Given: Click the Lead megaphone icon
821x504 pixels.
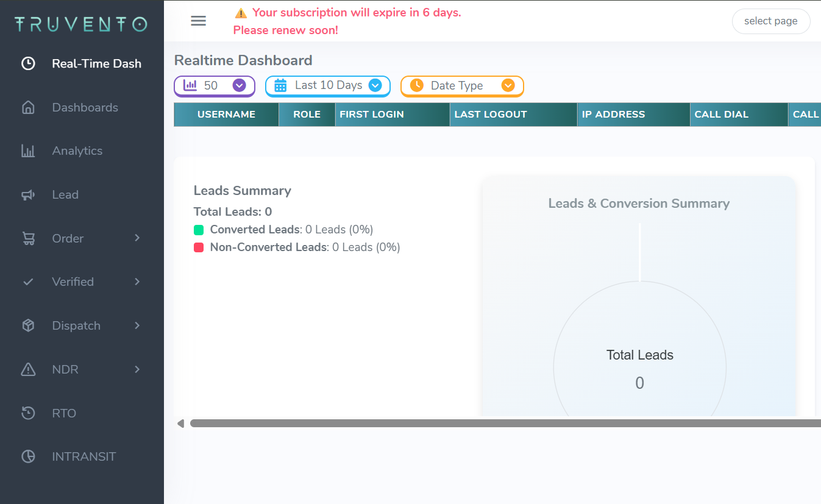Looking at the screenshot, I should coord(28,195).
